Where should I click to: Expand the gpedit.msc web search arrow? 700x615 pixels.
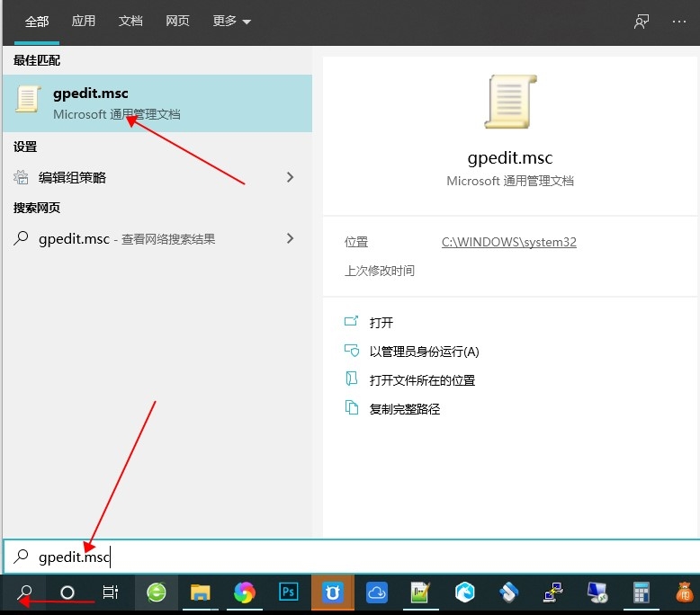click(290, 238)
